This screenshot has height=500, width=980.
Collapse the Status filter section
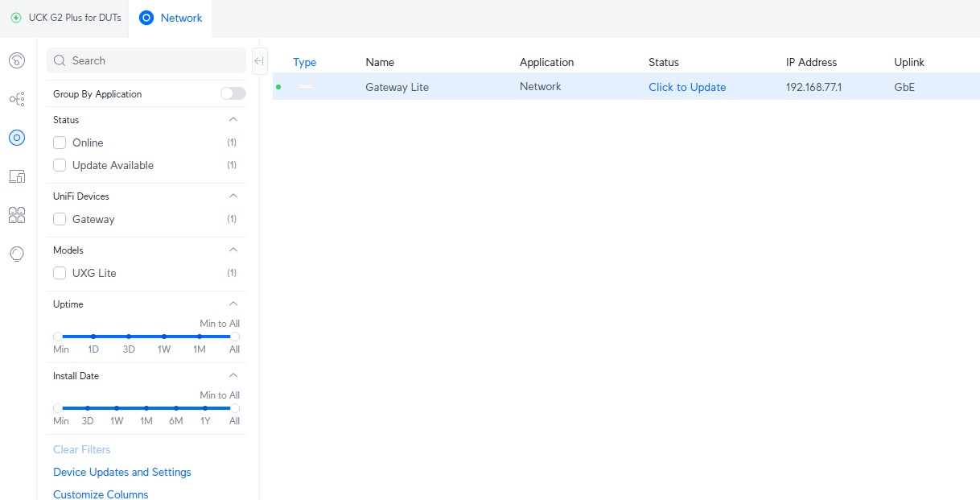coord(233,119)
